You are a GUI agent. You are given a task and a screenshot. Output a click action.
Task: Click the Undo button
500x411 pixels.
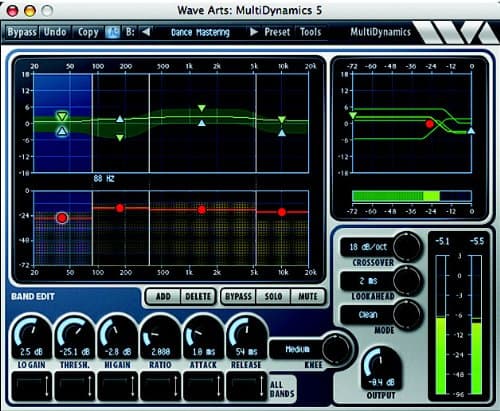(x=55, y=32)
